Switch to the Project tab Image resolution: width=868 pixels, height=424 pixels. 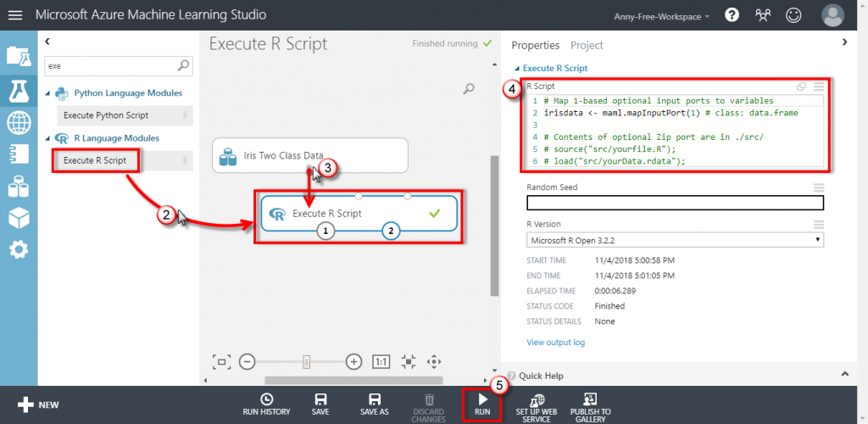[587, 46]
